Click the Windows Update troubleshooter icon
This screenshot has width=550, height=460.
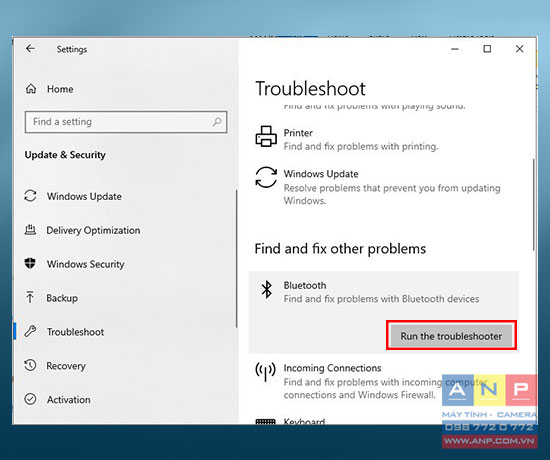pos(266,177)
